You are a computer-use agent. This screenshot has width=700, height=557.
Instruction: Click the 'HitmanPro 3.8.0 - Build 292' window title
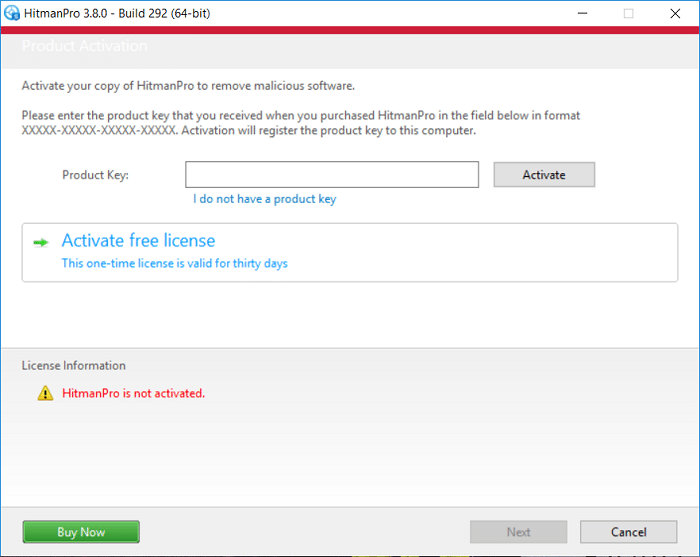(x=117, y=13)
